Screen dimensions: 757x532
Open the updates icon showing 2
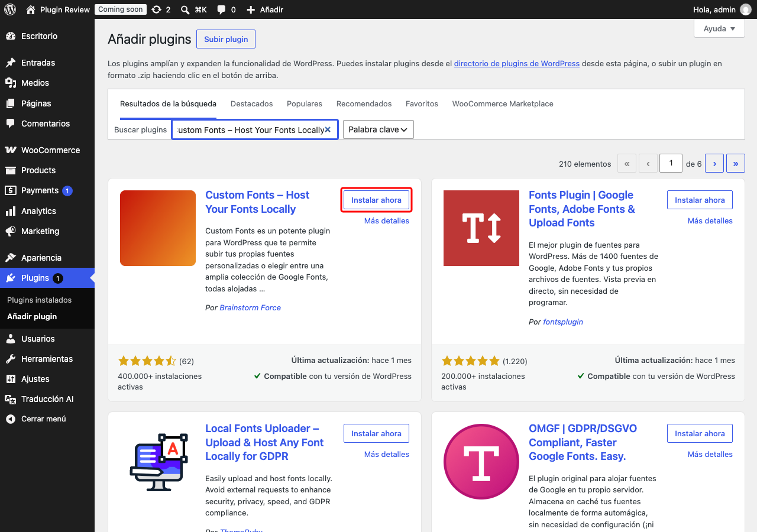tap(156, 9)
